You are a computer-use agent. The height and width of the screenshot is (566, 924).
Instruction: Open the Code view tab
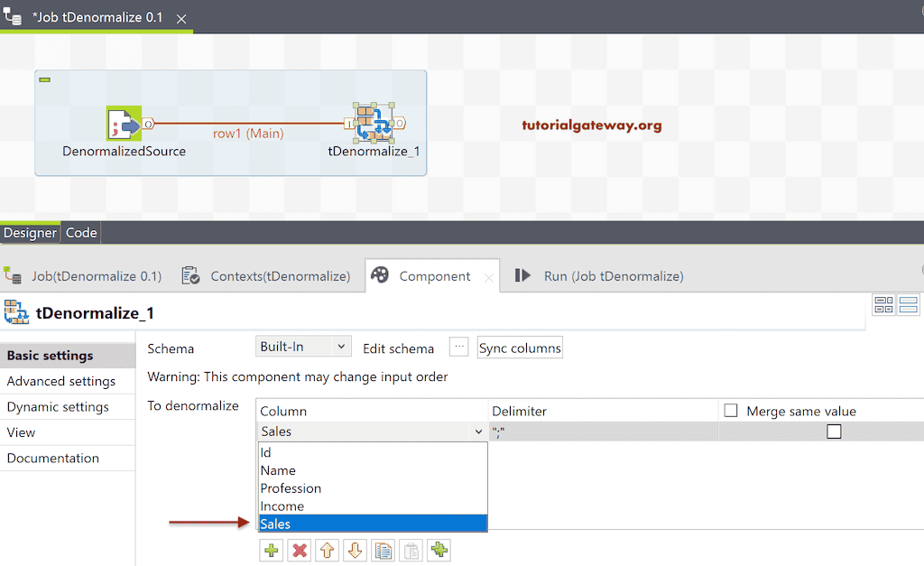pos(80,232)
